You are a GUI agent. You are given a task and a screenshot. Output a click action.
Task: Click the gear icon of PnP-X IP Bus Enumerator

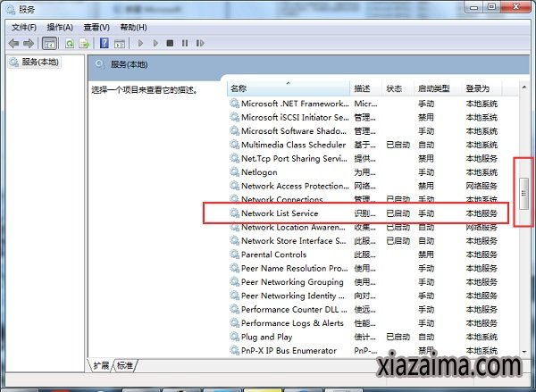pyautogui.click(x=234, y=350)
